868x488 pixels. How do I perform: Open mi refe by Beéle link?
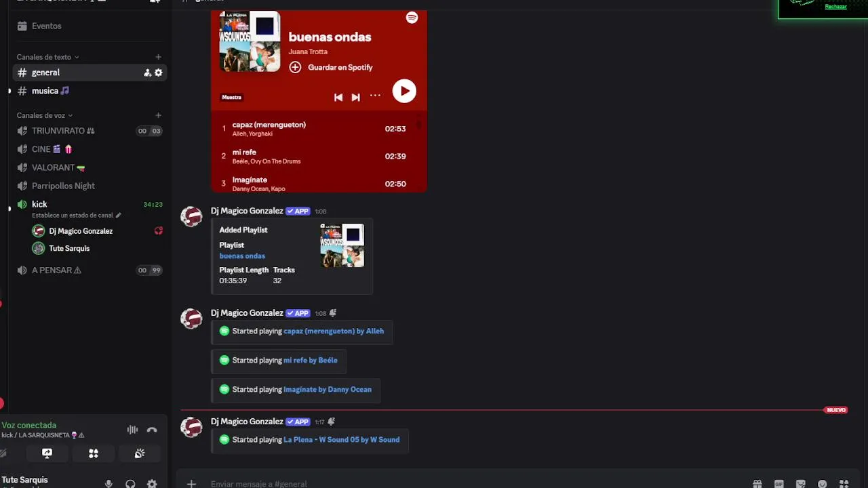click(310, 361)
